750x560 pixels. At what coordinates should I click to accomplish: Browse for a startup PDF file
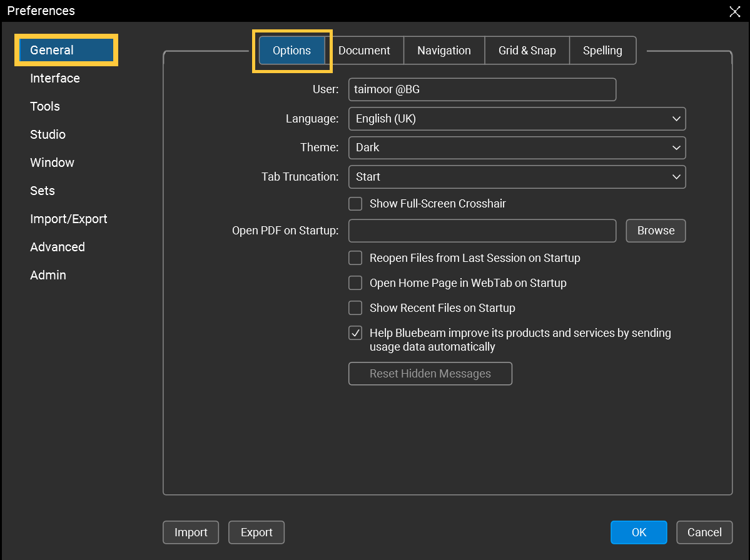pos(655,230)
